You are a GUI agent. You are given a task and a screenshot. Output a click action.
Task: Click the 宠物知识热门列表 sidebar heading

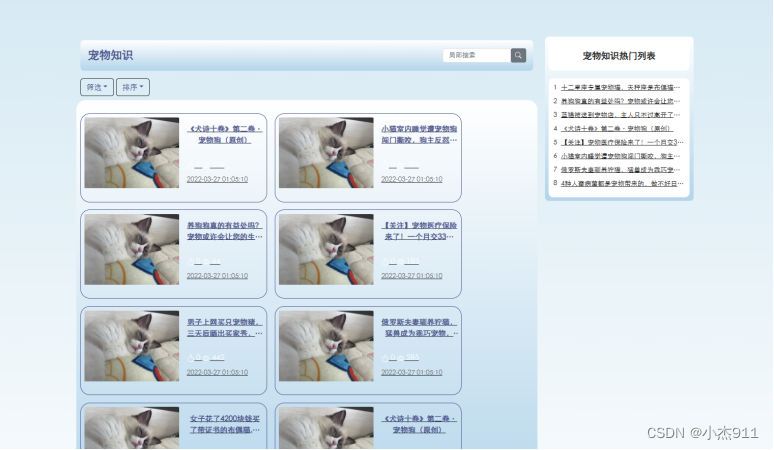619,56
